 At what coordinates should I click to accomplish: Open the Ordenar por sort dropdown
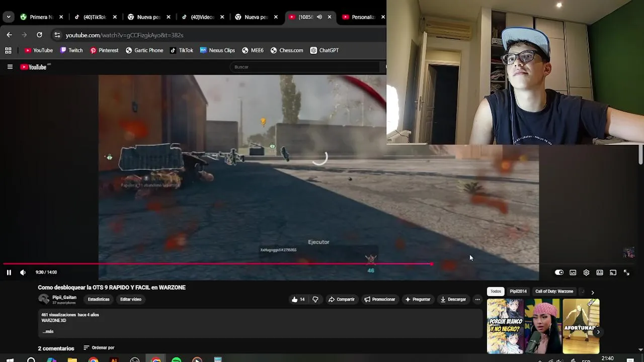(99, 347)
